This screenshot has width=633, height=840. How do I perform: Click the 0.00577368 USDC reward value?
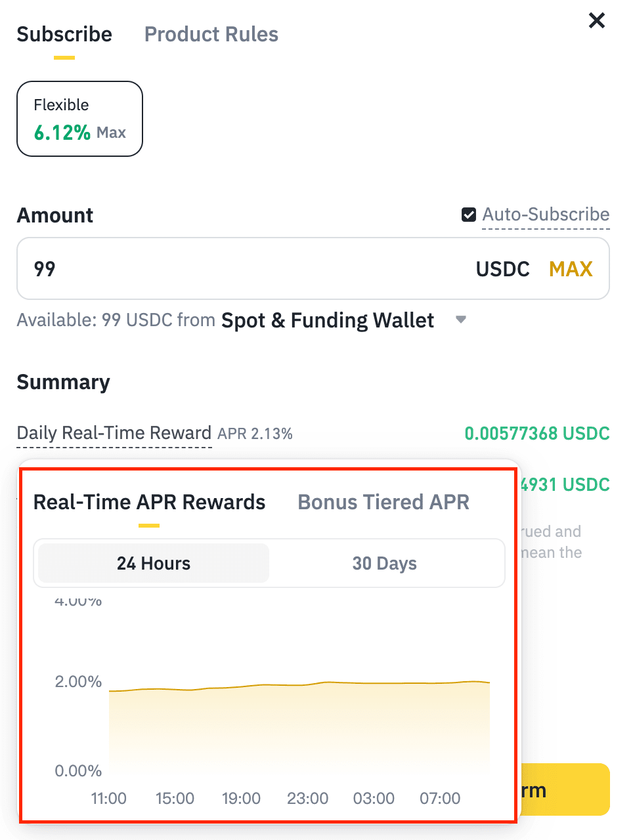click(x=536, y=433)
